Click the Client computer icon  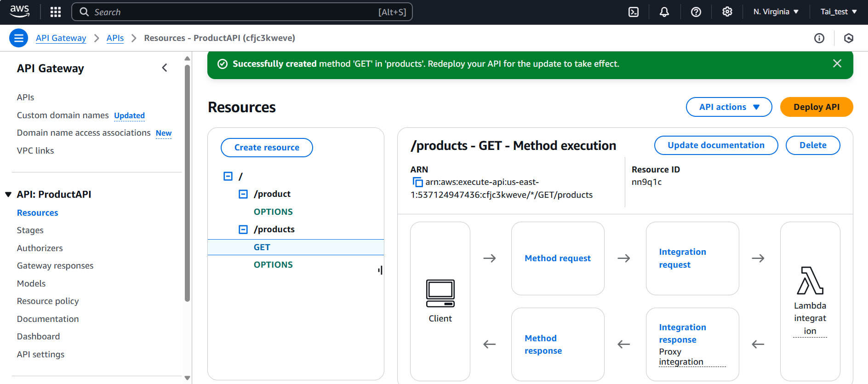pos(440,293)
